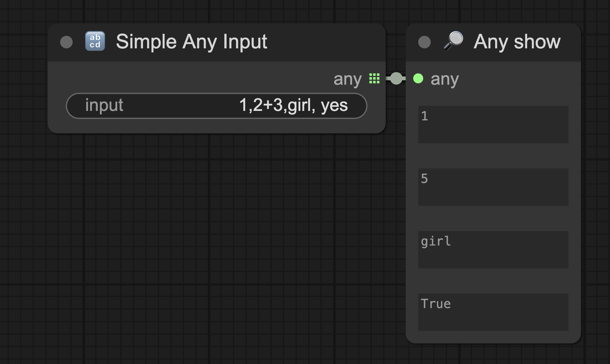Screen dimensions: 610x364
Task: Select the Simple Any Input title
Action: tap(191, 42)
